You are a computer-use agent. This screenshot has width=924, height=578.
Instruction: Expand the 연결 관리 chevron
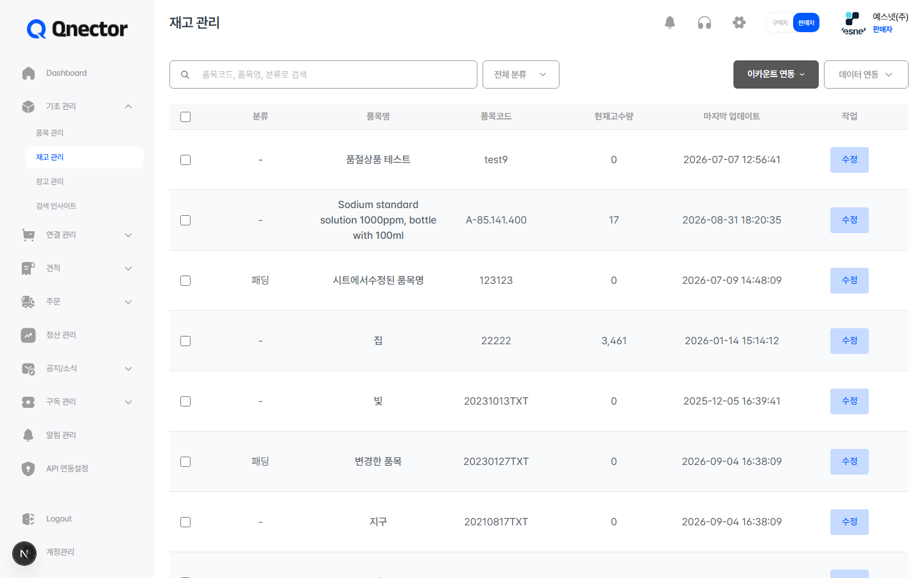coord(128,235)
